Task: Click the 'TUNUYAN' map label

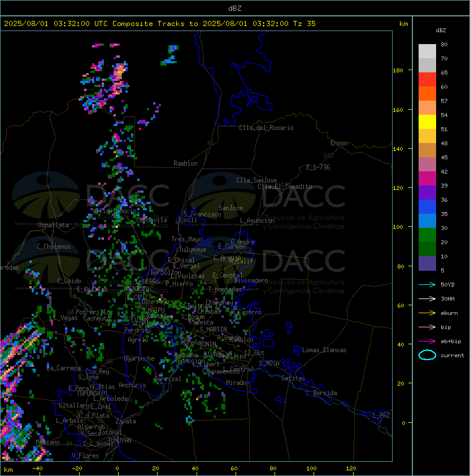Action: (x=120, y=440)
